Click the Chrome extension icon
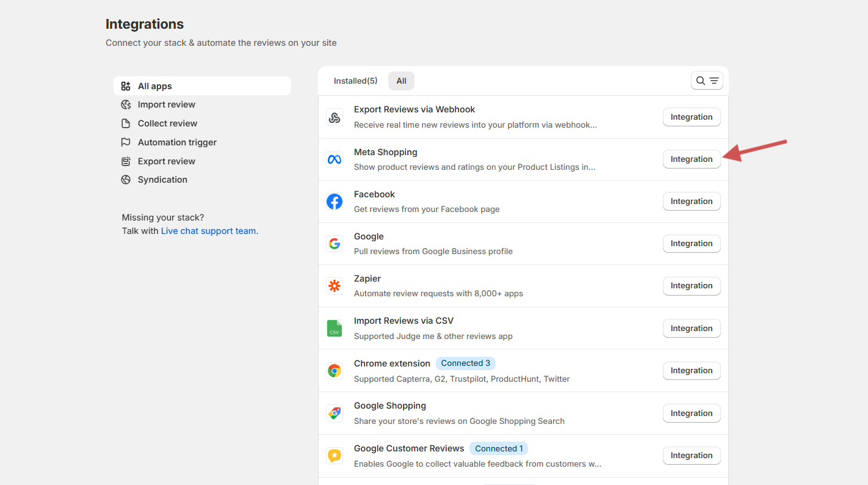This screenshot has width=868, height=485. point(334,371)
